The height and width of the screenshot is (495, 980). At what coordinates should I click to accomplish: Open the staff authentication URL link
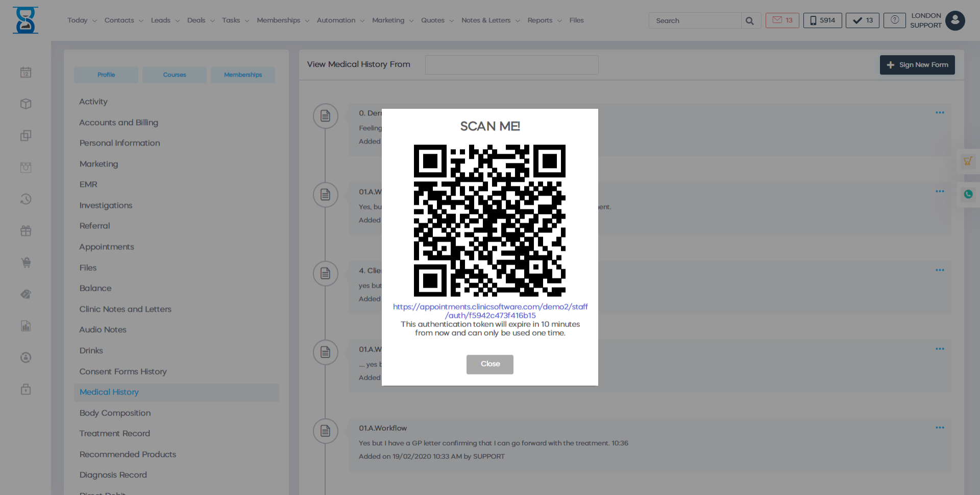click(490, 311)
